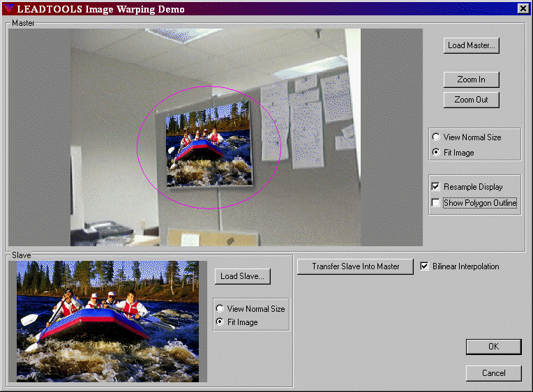Screen dimensions: 533x392
Task: Click the Cancel button
Action: [493, 373]
